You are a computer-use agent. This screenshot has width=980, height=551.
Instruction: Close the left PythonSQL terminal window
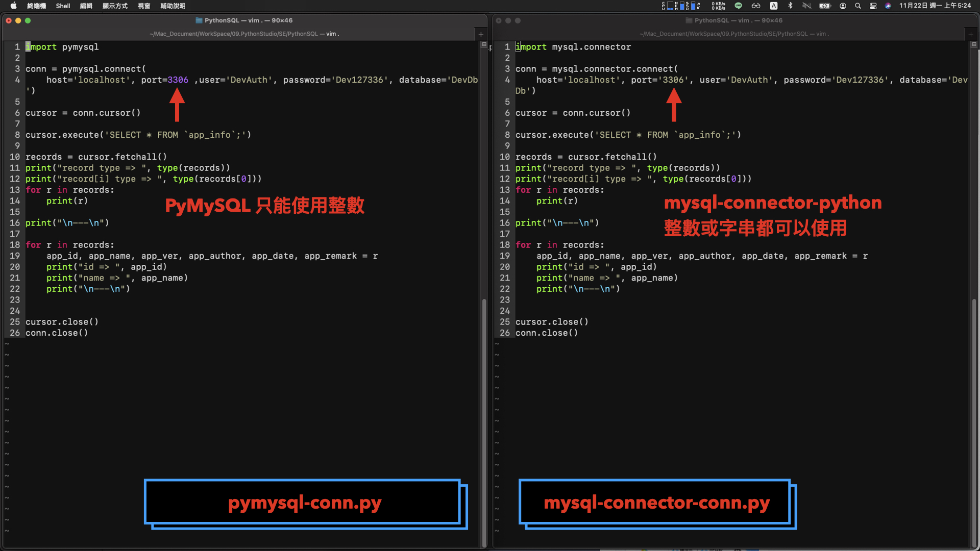[x=9, y=20]
